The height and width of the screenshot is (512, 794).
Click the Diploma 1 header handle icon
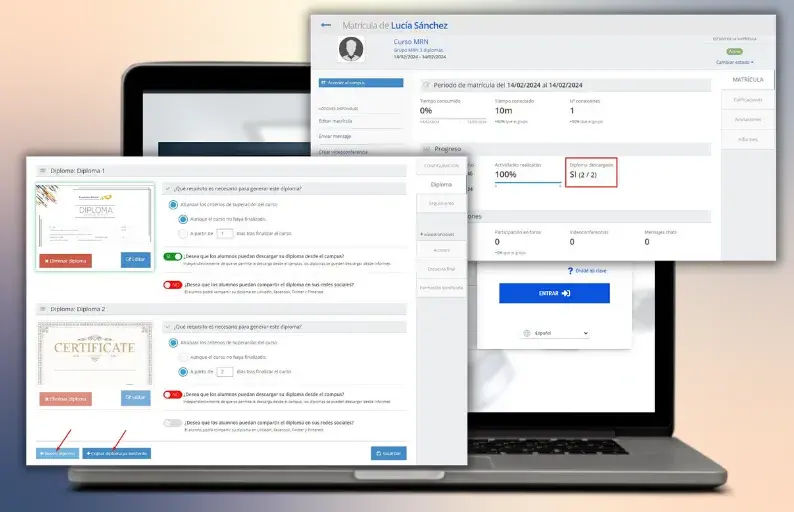click(43, 171)
